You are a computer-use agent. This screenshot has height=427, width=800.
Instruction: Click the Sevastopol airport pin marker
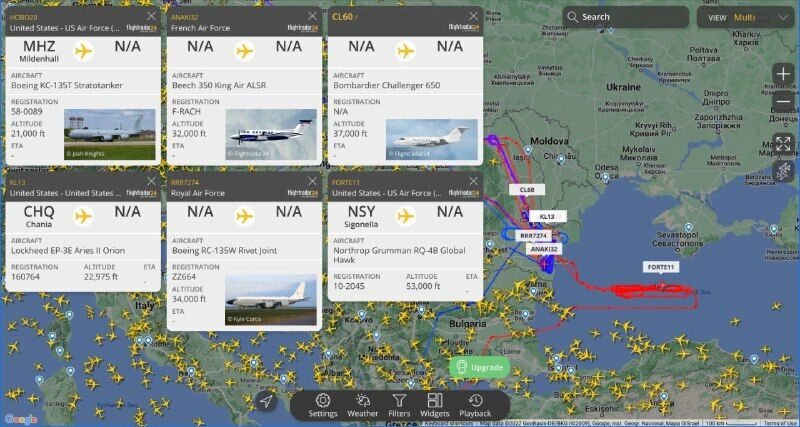[688, 227]
